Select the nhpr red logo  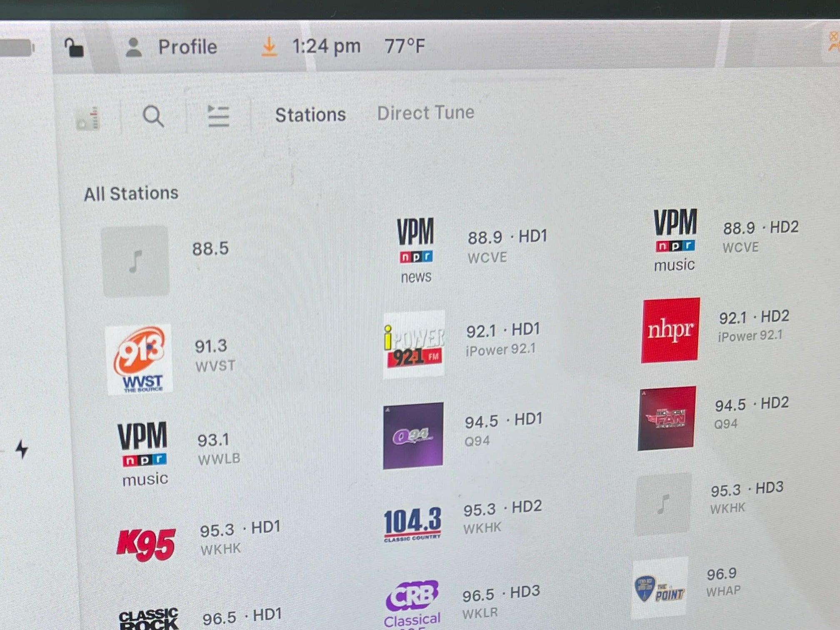[x=670, y=330]
